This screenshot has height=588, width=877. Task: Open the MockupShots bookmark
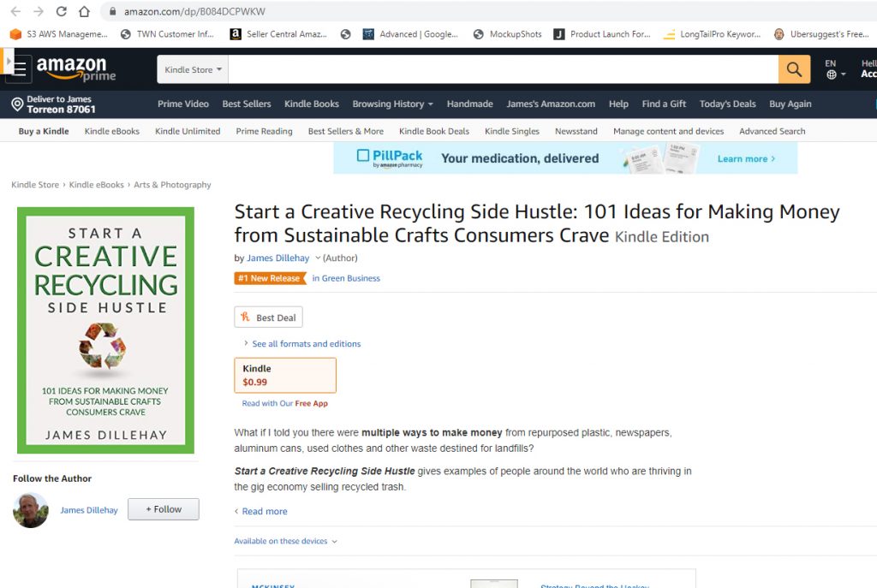tap(507, 34)
